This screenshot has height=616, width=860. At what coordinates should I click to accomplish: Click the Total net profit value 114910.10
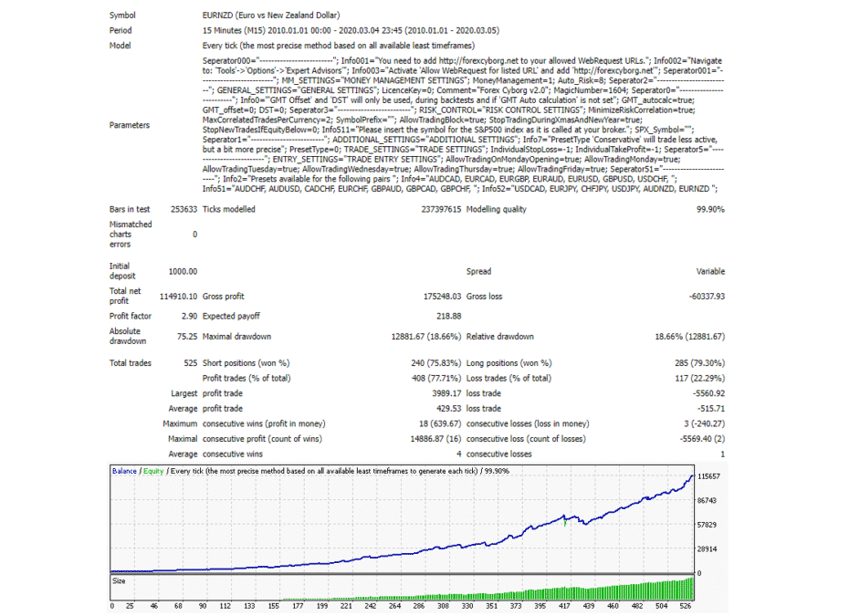coord(178,297)
